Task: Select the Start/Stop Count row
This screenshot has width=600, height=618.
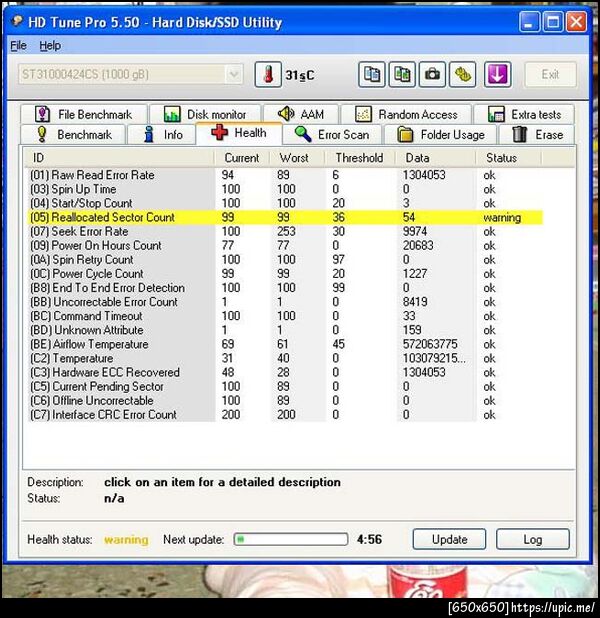Action: tap(285, 203)
